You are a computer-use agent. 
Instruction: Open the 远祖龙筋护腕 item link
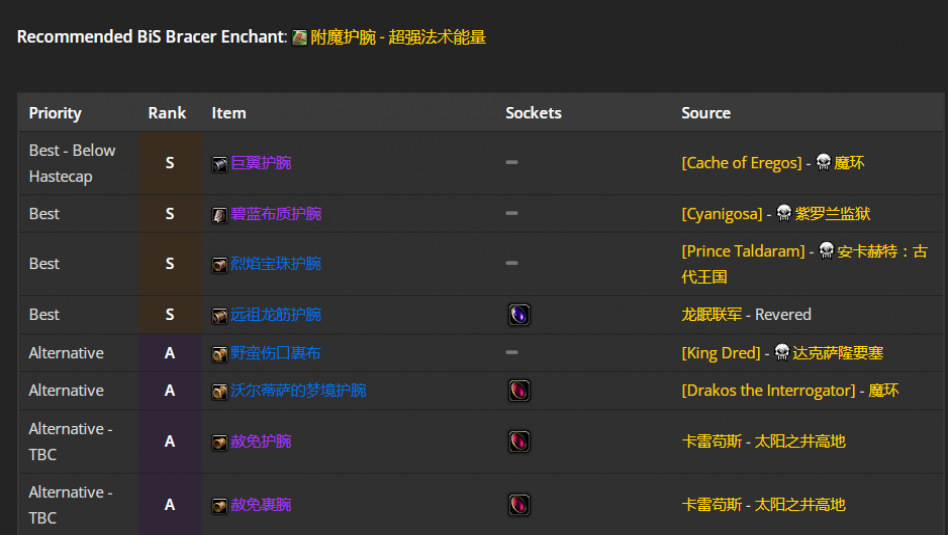tap(275, 315)
